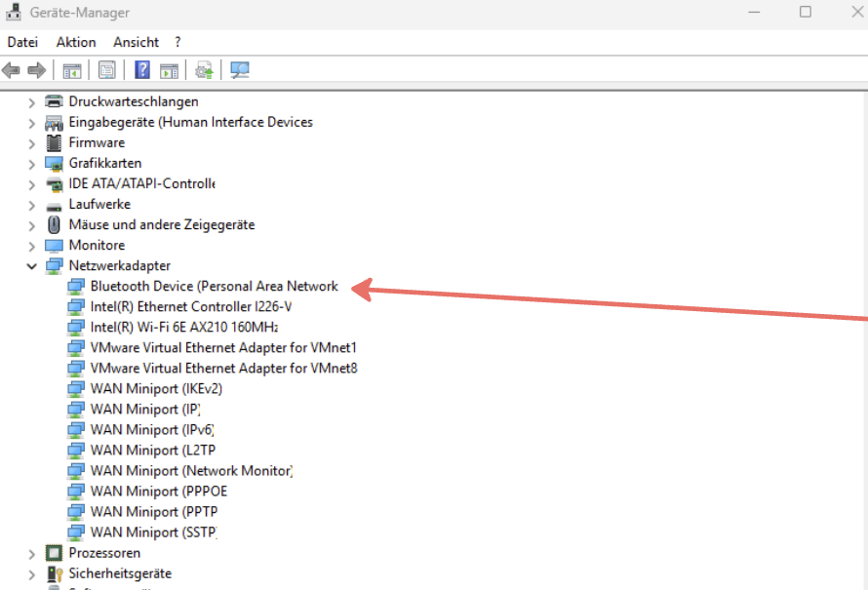The image size is (868, 590).
Task: Open the Datei menu
Action: click(x=22, y=42)
